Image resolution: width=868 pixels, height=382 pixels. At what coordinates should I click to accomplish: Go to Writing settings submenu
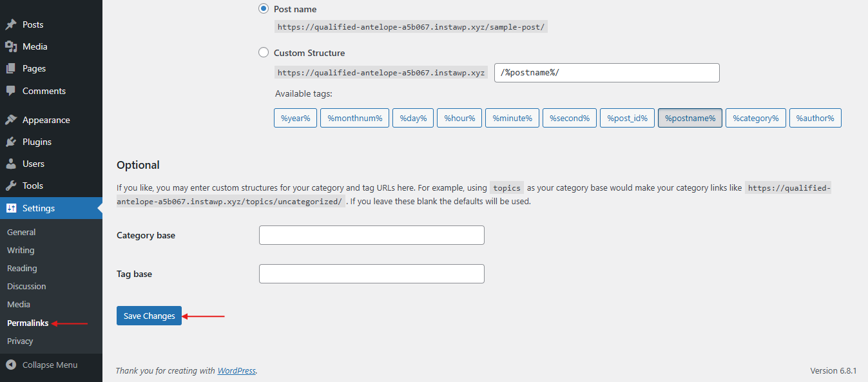21,250
